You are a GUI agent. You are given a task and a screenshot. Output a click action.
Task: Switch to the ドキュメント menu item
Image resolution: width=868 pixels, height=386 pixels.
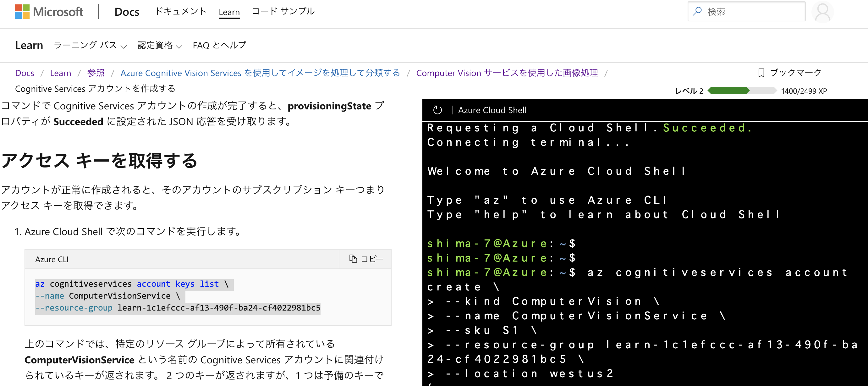click(181, 11)
